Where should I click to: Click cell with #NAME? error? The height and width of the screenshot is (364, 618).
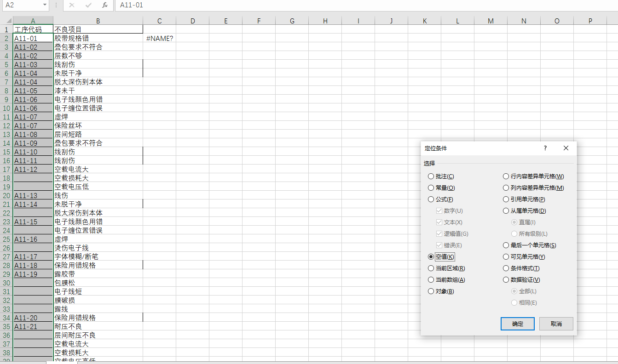tap(159, 38)
